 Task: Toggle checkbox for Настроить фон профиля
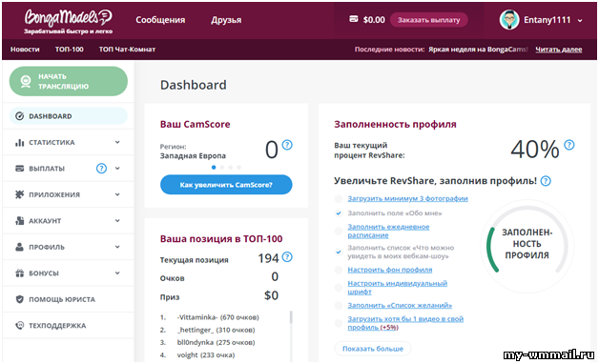pyautogui.click(x=339, y=270)
